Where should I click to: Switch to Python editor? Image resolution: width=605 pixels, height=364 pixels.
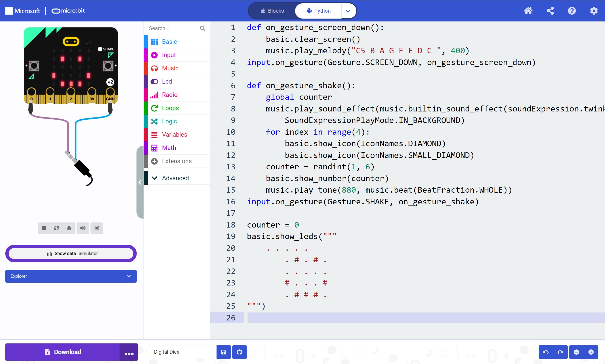[x=319, y=11]
